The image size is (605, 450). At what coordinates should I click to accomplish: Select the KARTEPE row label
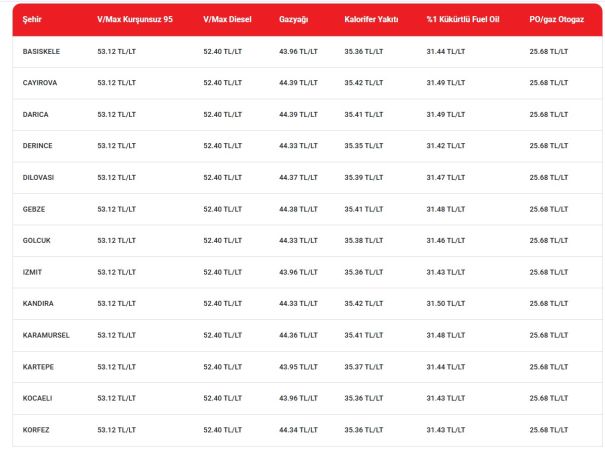[38, 367]
